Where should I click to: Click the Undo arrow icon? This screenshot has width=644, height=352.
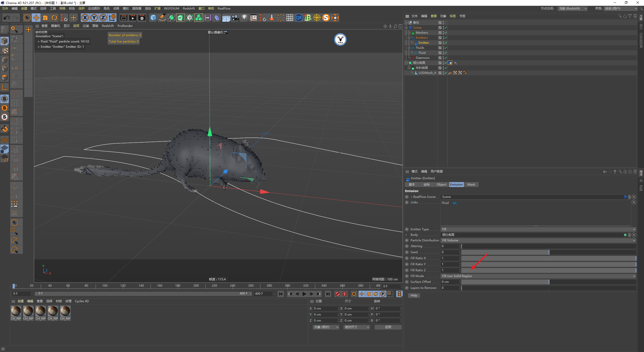tap(7, 18)
